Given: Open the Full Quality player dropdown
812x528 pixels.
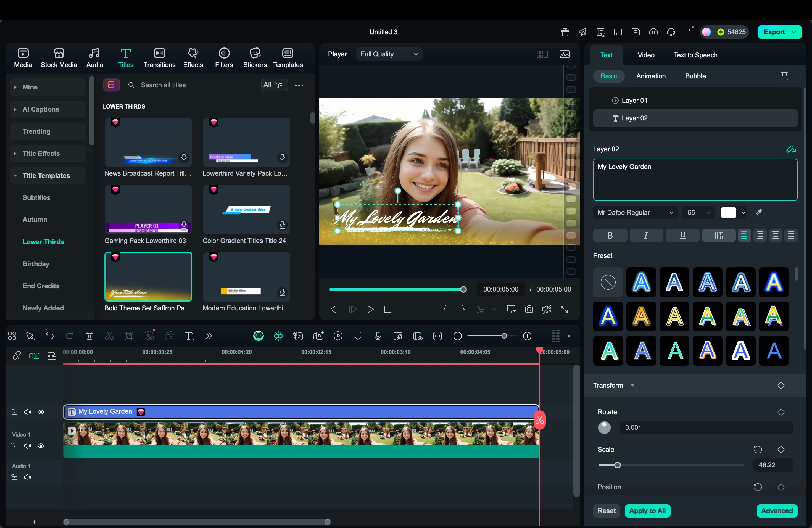Looking at the screenshot, I should click(389, 54).
